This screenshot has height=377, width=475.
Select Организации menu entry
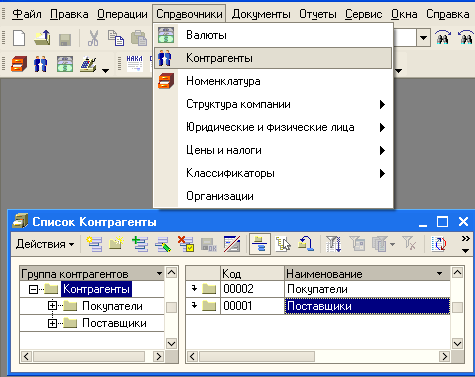point(273,196)
